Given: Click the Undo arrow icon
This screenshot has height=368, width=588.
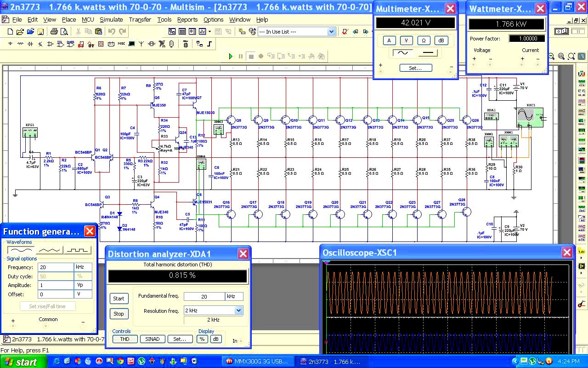Looking at the screenshot, I should [112, 32].
